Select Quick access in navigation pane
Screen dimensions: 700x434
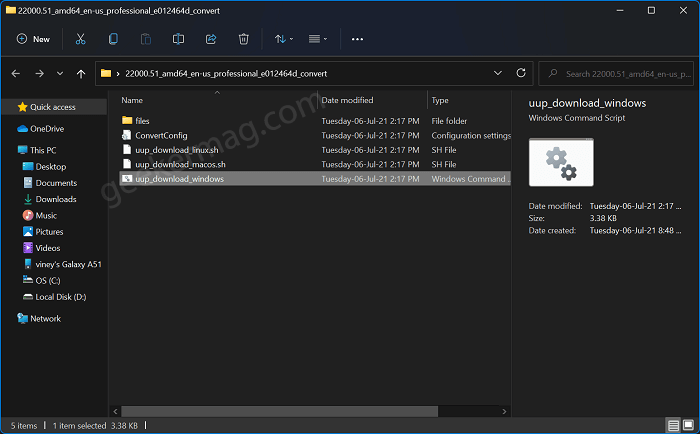click(x=53, y=107)
